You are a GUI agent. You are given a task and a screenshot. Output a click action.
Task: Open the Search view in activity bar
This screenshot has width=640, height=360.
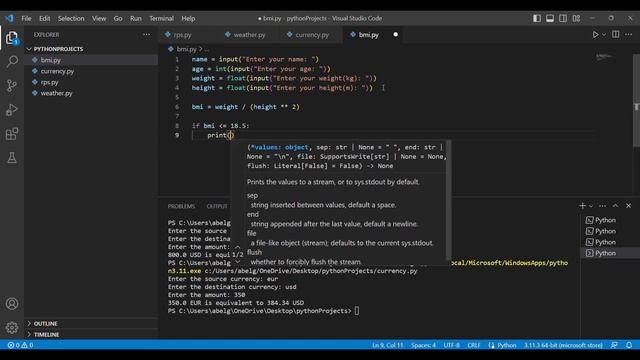click(12, 62)
